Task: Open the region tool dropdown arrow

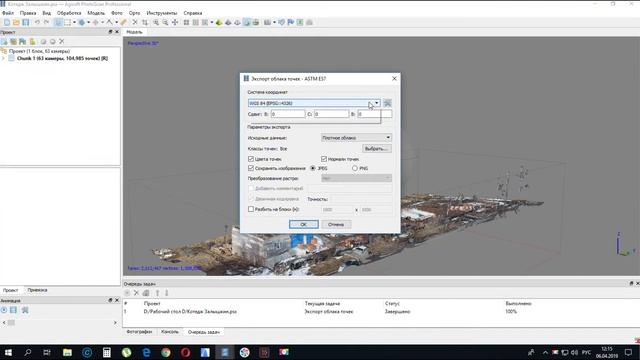Action: [x=88, y=22]
